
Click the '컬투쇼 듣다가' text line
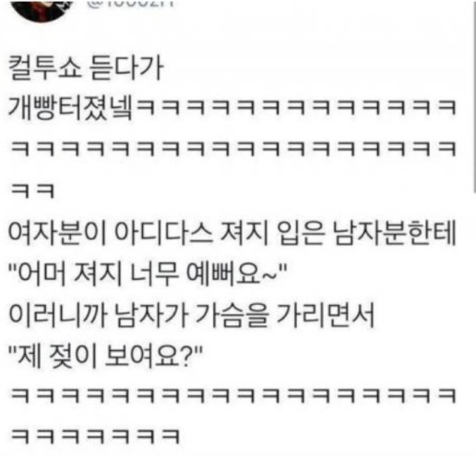(x=86, y=69)
